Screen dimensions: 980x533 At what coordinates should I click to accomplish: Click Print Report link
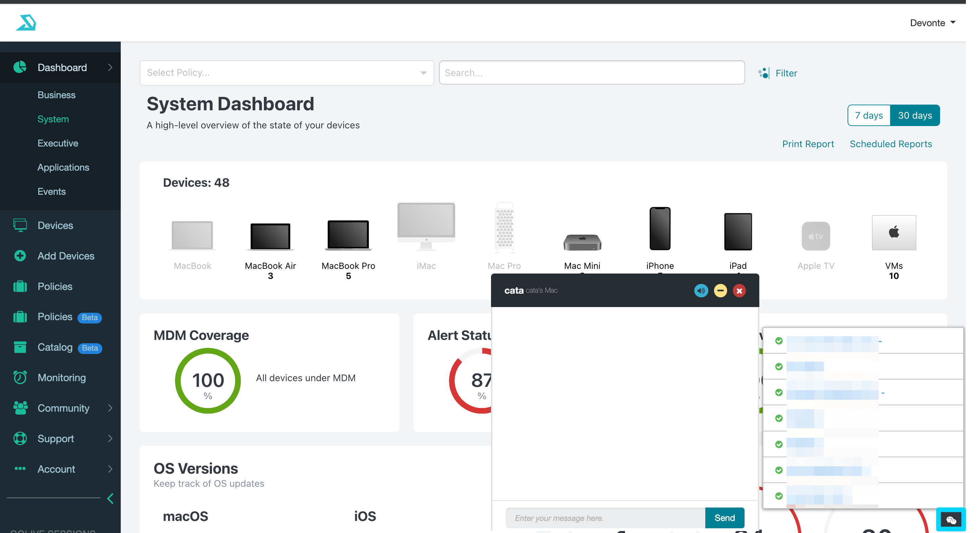808,144
